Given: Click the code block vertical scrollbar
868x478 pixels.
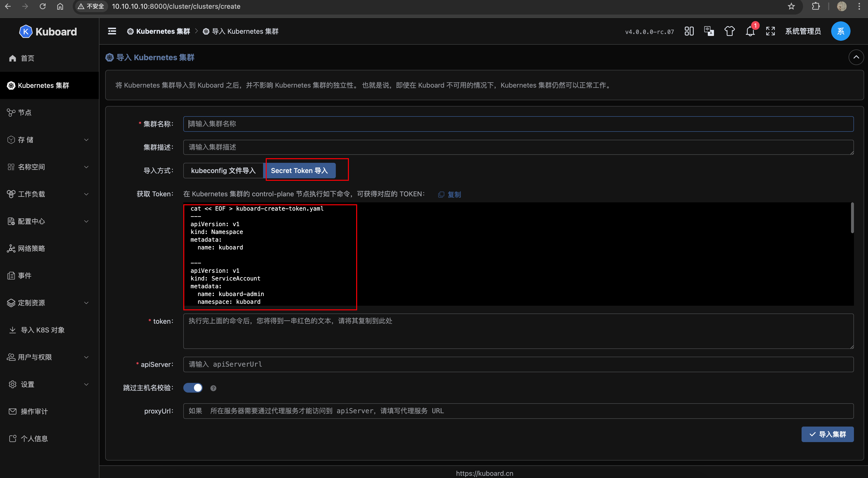Looking at the screenshot, I should [x=852, y=218].
